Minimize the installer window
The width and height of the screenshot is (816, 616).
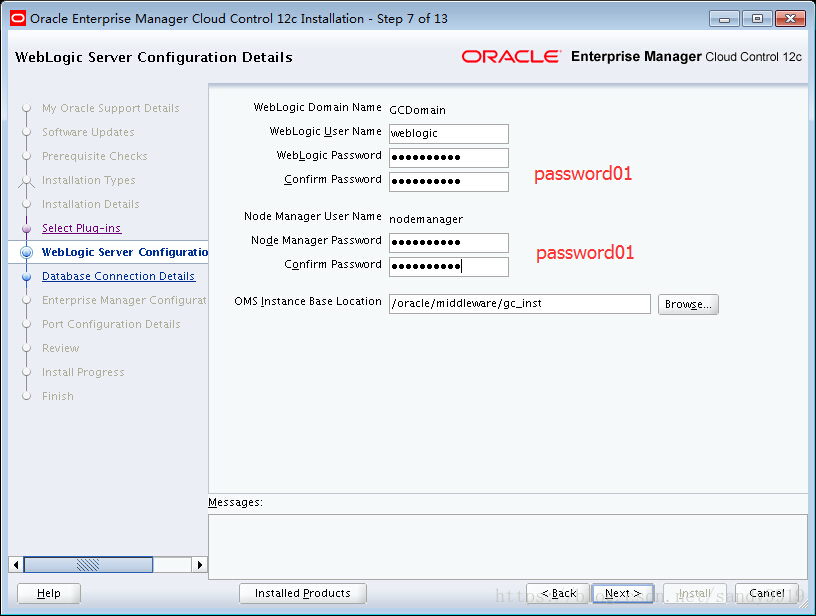tap(724, 19)
